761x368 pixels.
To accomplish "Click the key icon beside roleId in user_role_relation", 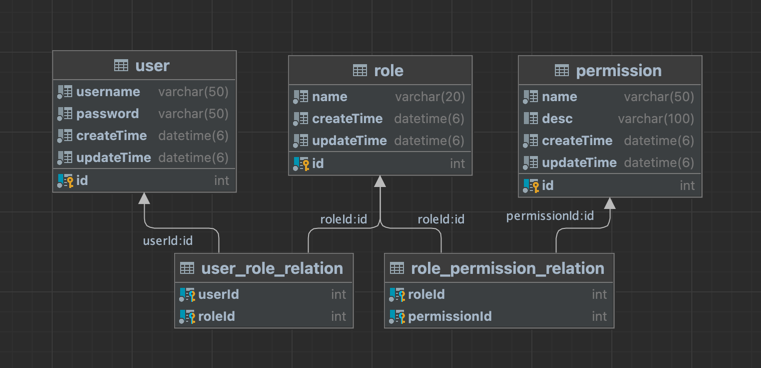I will tap(187, 317).
